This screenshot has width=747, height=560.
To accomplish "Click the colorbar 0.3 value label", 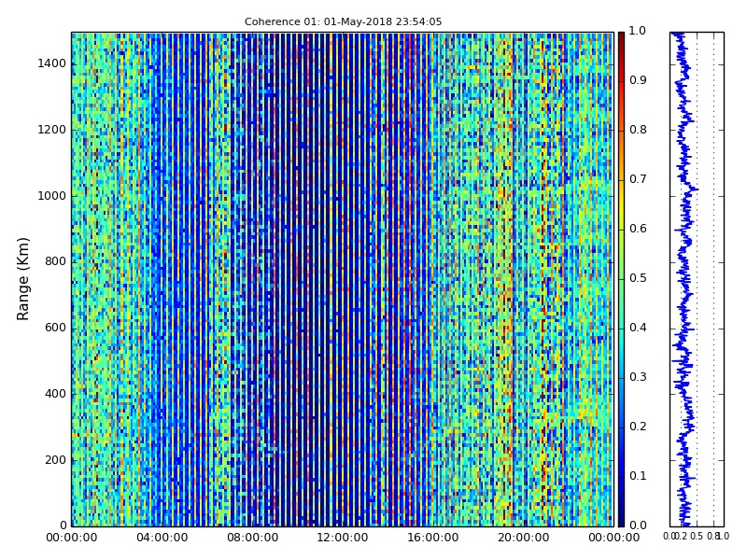I will (638, 378).
